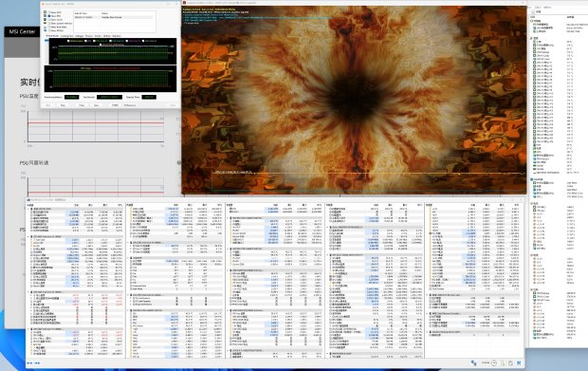Viewport: 588px width, 371px height.
Task: Enable the Stress GPU(s) checkbox
Action: tap(48, 30)
